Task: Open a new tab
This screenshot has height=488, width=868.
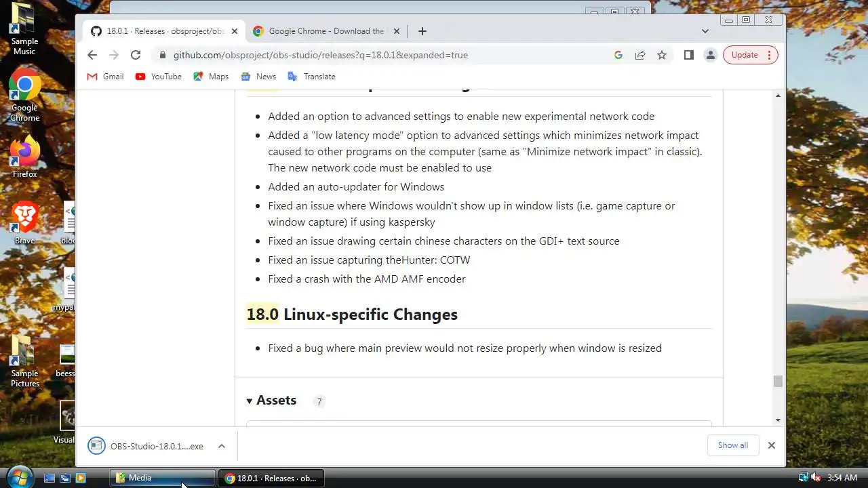Action: pos(422,31)
